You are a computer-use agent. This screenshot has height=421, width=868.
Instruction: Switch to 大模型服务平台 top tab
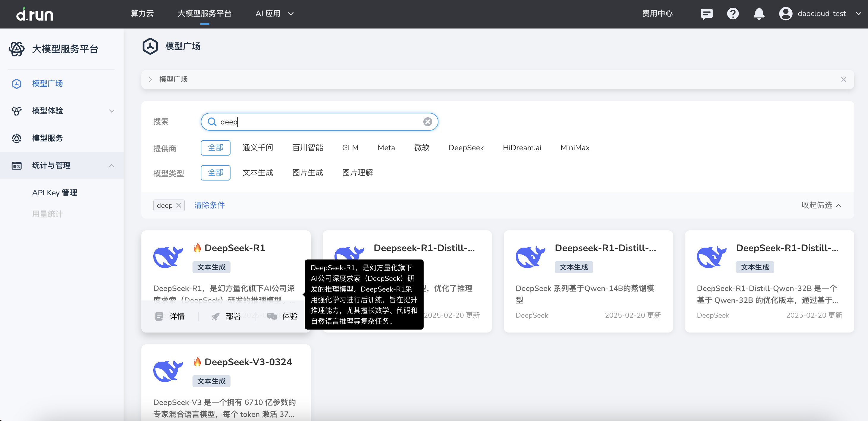click(x=205, y=14)
